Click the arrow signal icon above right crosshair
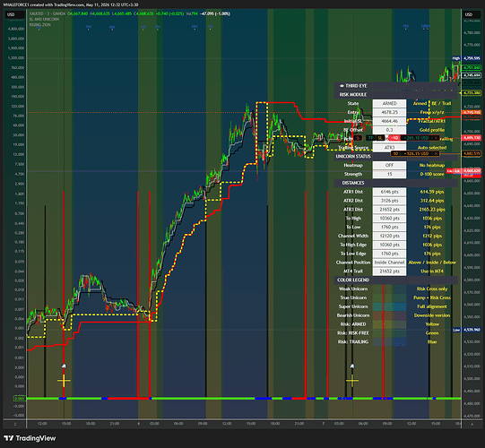 352,366
